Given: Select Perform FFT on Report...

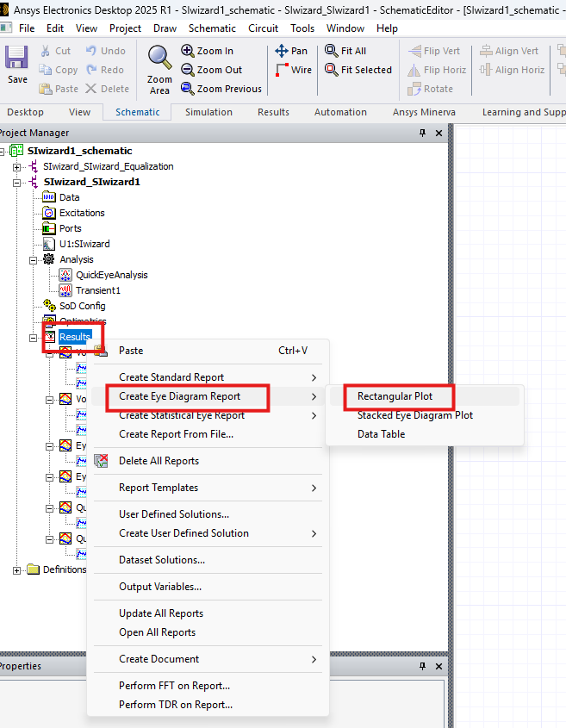Looking at the screenshot, I should tap(208, 686).
